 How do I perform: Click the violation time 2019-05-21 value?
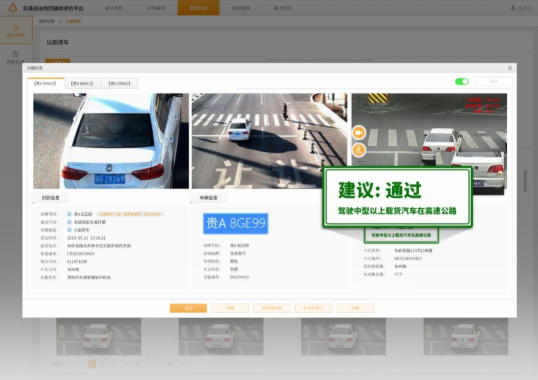coord(86,238)
